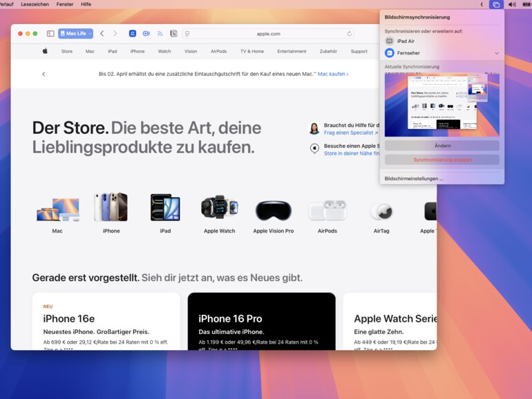Open the Mac Life profile dropdown
The width and height of the screenshot is (532, 399).
pyautogui.click(x=75, y=34)
